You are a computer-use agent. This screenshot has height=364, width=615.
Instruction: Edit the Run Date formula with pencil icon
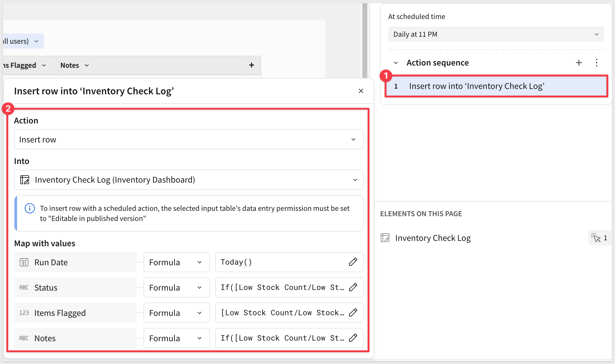tap(353, 262)
